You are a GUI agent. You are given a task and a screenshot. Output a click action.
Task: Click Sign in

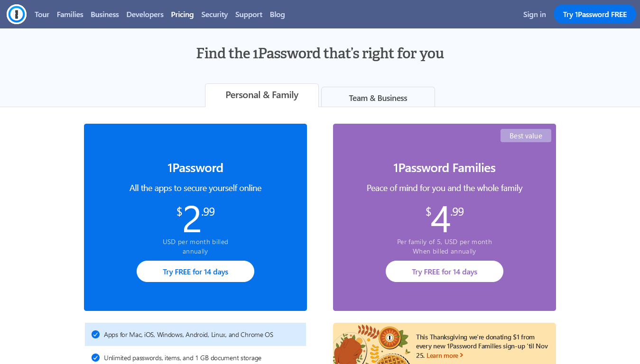click(x=534, y=14)
